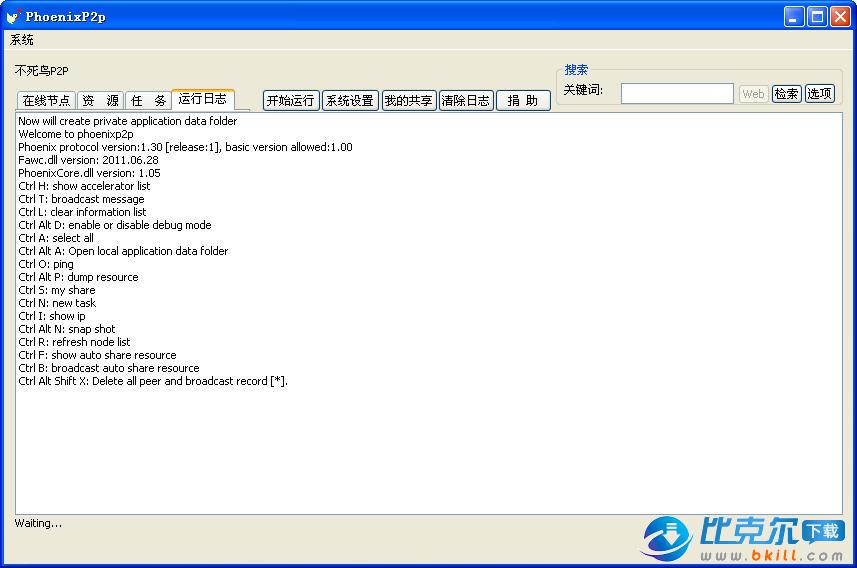Click log line 'Ctrl Alt P: dump resource'
This screenshot has height=568, width=857.
click(x=78, y=277)
